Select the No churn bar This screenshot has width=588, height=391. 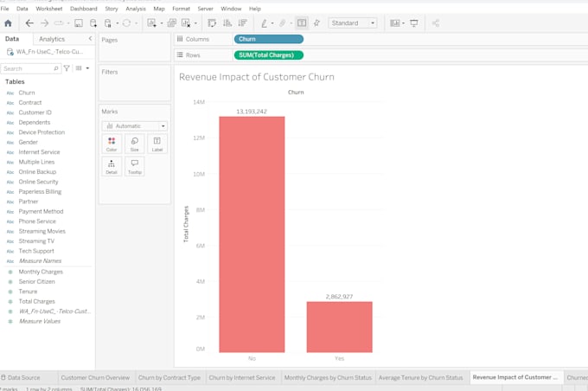252,234
